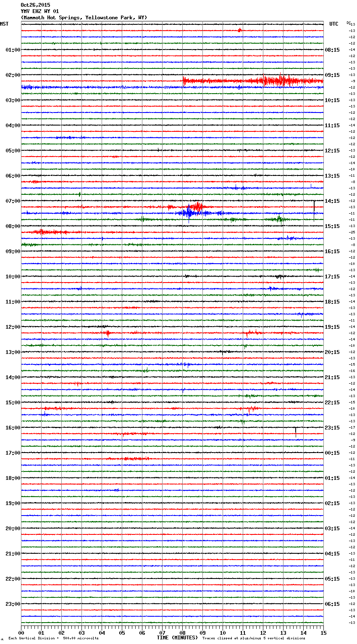Click the 'Traces clipped at plus/minus 5 vertical divisions' note

[254, 638]
